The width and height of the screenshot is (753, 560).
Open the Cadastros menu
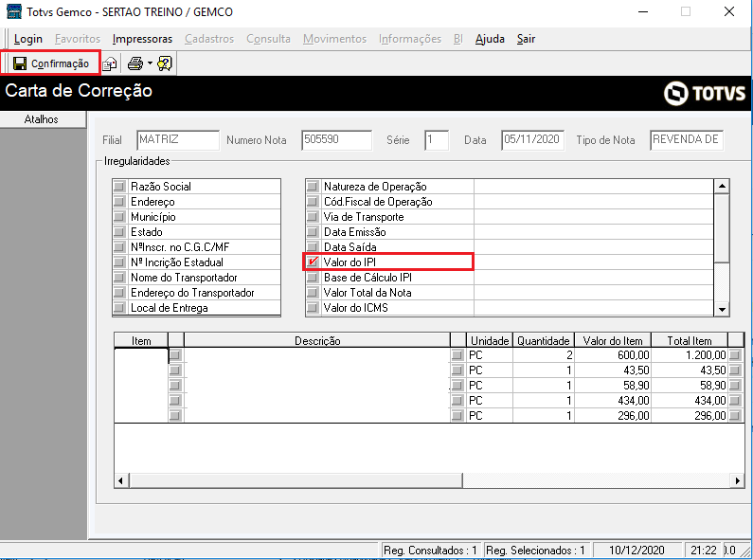coord(209,39)
